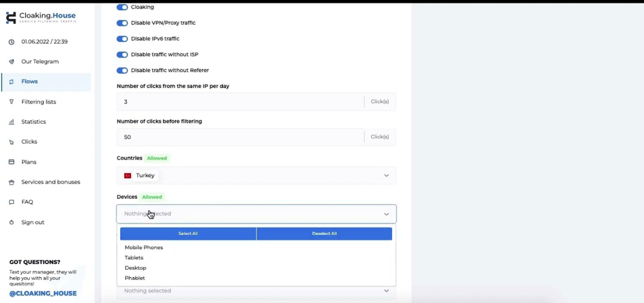Click the clicks per IP per day field
Image resolution: width=644 pixels, height=303 pixels.
pos(240,102)
